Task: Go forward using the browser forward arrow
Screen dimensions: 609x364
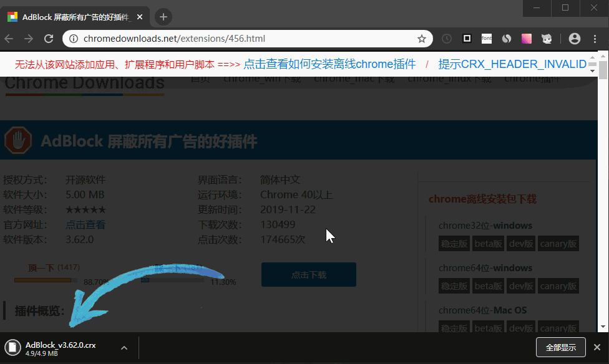Action: coord(29,39)
